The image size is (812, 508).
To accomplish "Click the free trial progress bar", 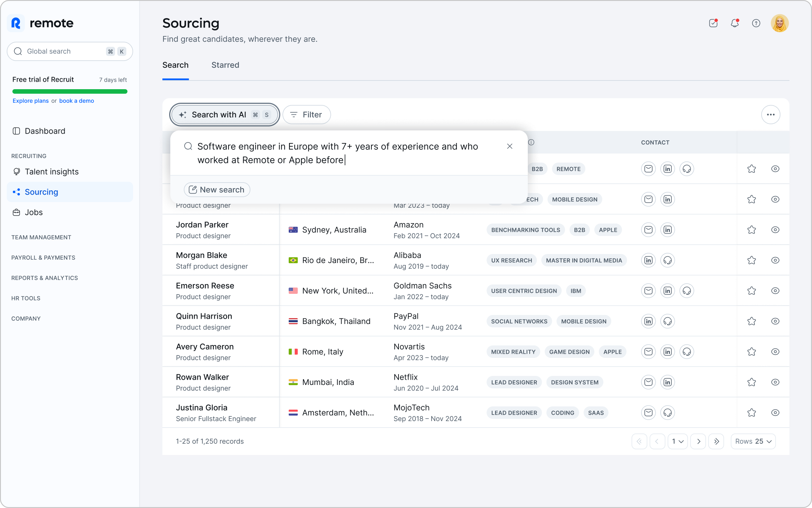I will click(x=70, y=91).
